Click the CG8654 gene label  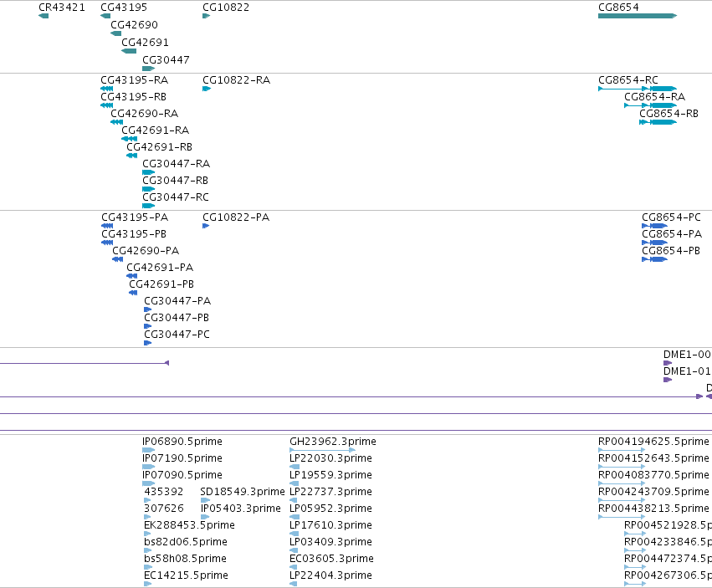click(x=618, y=8)
